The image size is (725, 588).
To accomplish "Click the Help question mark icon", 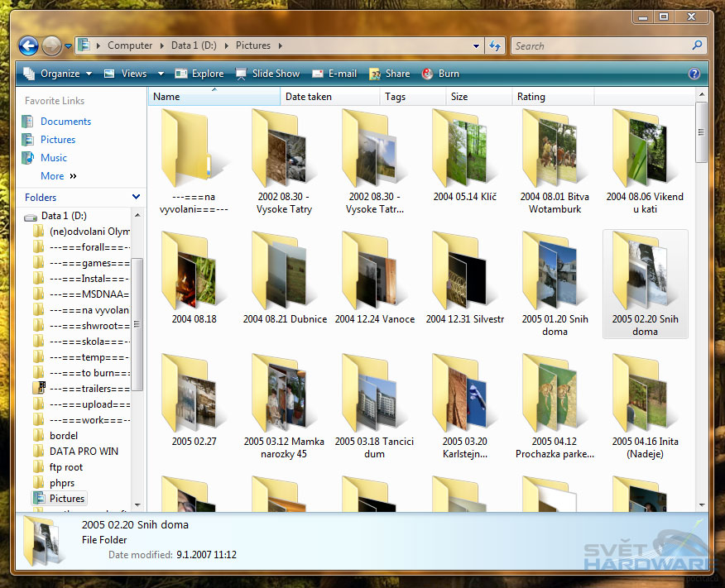I will point(694,74).
